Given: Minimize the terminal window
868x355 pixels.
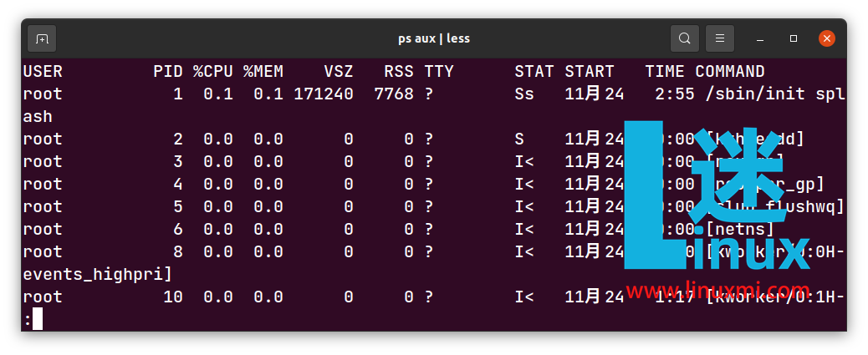Looking at the screenshot, I should click(761, 38).
